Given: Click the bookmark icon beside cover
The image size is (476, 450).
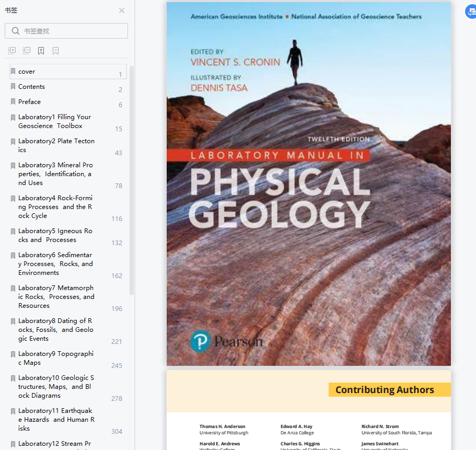Looking at the screenshot, I should [13, 71].
